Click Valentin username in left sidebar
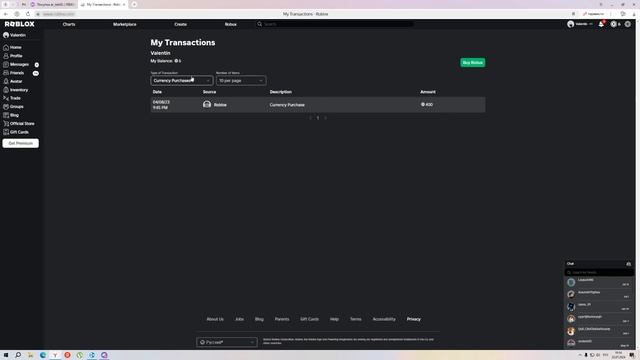The width and height of the screenshot is (640, 360). point(18,35)
